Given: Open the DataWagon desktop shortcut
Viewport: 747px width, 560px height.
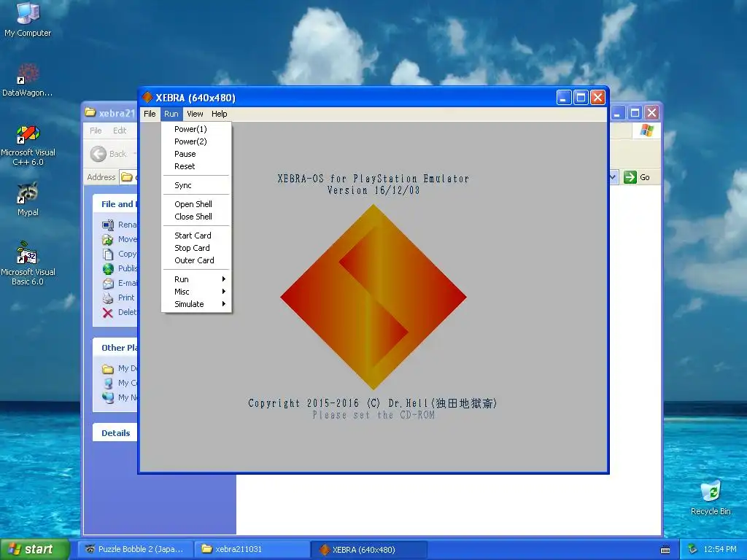Looking at the screenshot, I should [x=28, y=79].
